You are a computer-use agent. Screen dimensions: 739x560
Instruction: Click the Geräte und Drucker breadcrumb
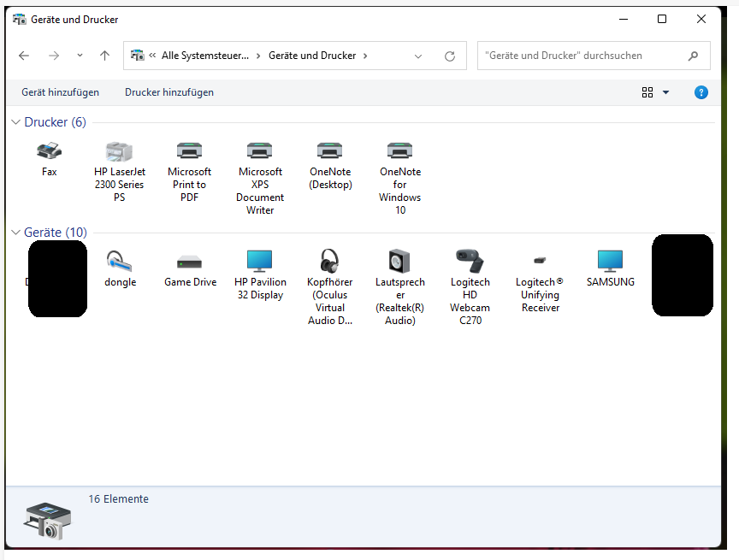[x=312, y=56]
